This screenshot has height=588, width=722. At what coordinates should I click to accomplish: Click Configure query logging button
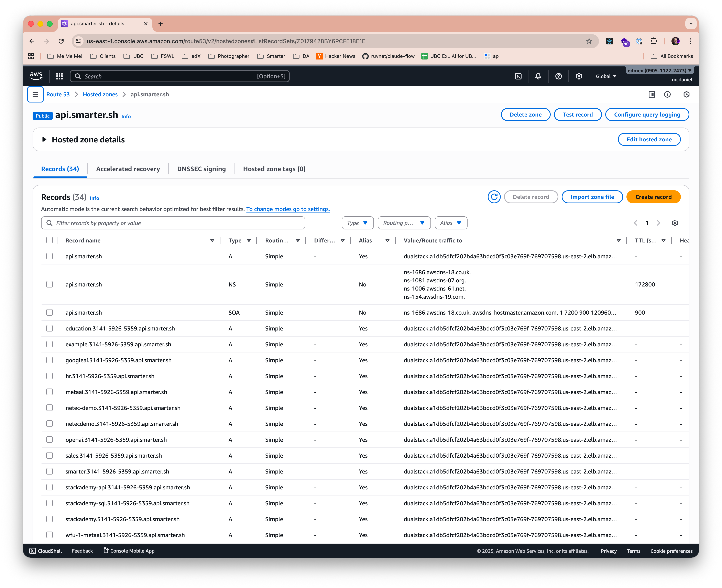tap(647, 115)
